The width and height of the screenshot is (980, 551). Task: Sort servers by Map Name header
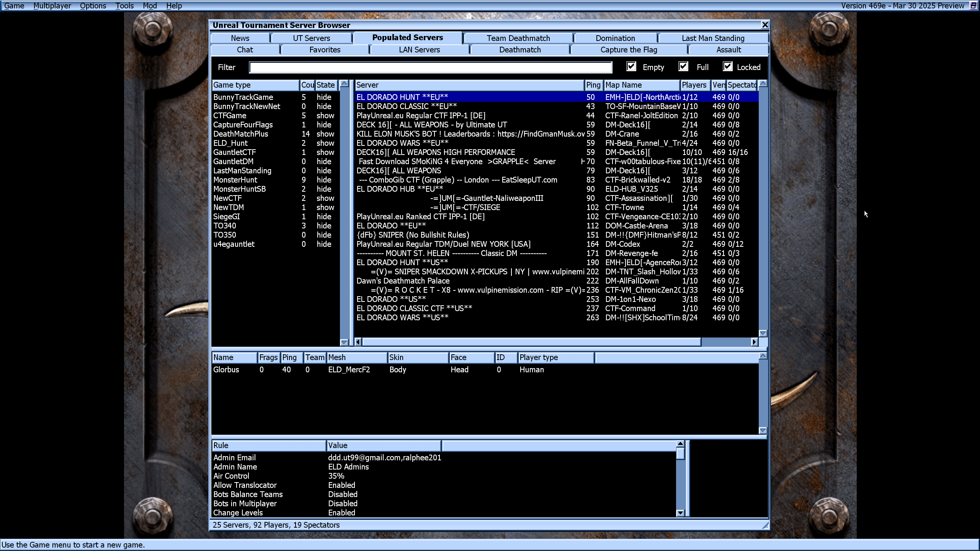(642, 85)
